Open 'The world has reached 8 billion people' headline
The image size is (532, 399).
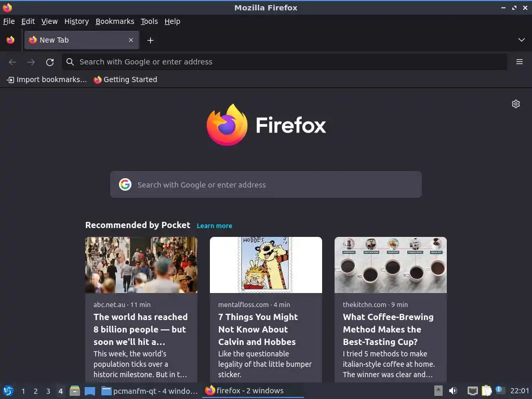click(140, 329)
